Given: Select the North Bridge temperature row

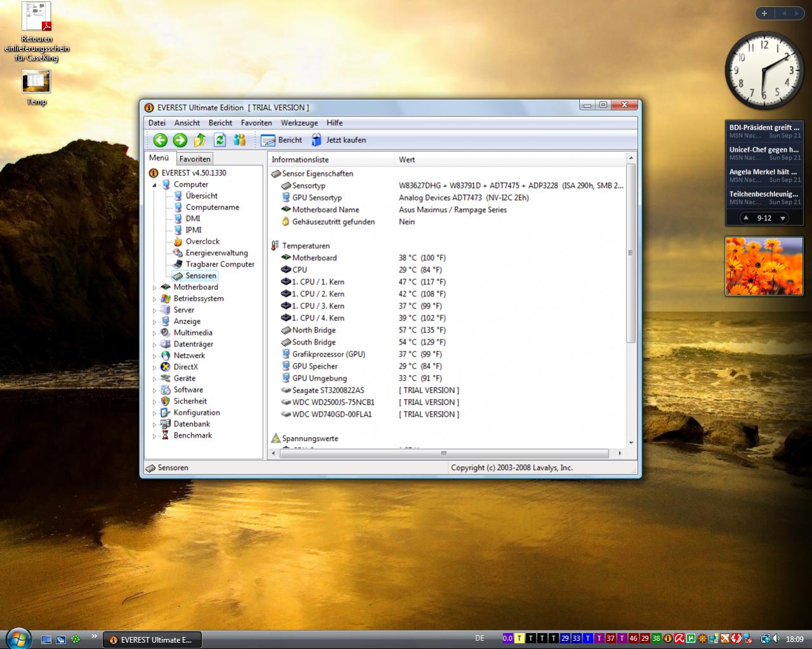Looking at the screenshot, I should point(447,331).
